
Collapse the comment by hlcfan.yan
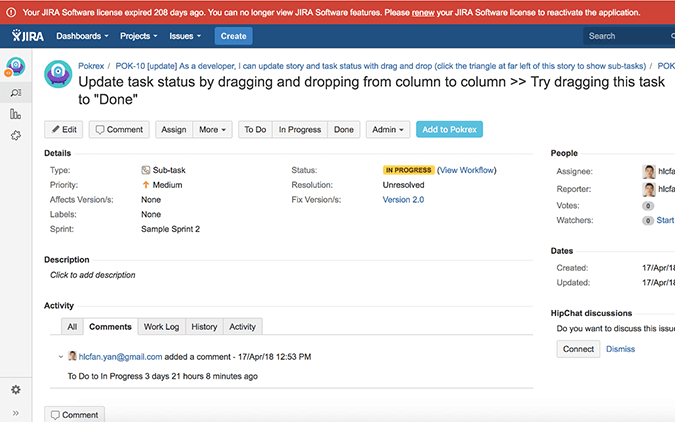(x=61, y=357)
